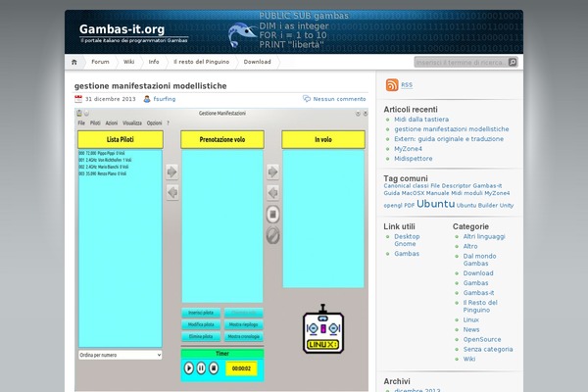Screen dimensions: 588x392
Task: Open the MyZone4 recent article
Action: click(408, 149)
